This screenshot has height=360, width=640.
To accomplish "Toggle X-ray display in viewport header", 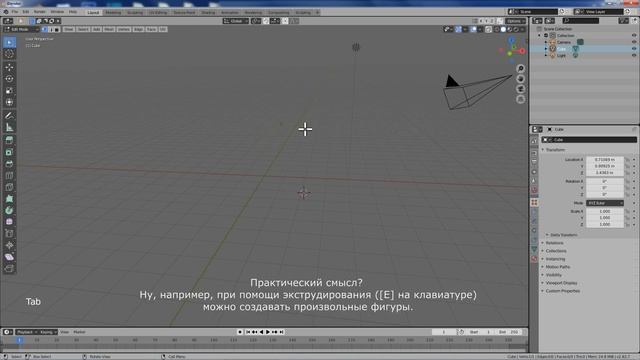I will tap(488, 29).
